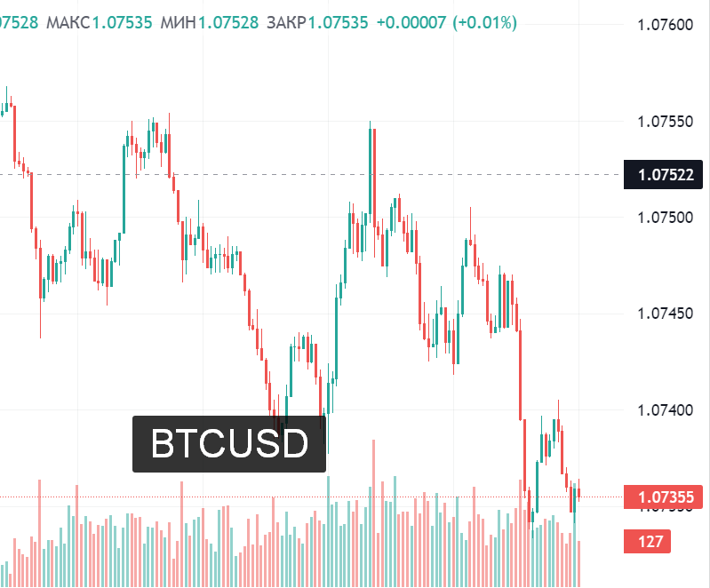Click the black 1.07522 price label
Screen dimensions: 710x588
click(665, 175)
